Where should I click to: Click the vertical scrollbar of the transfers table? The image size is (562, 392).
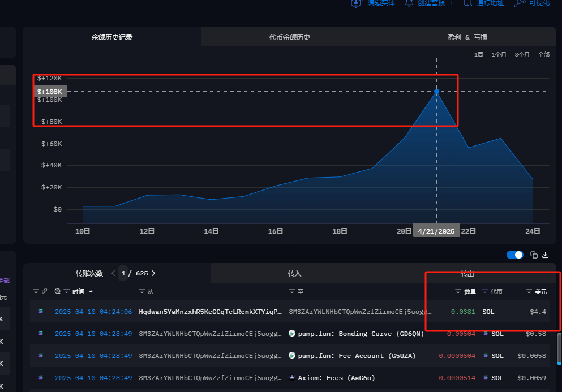559,349
